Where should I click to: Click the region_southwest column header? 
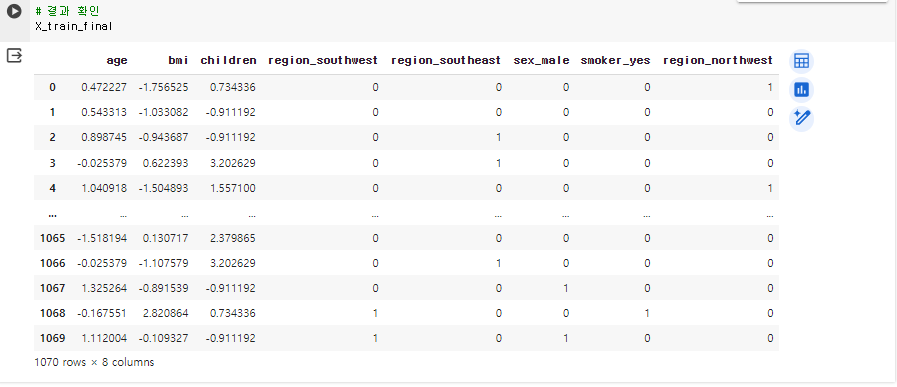pos(323,60)
